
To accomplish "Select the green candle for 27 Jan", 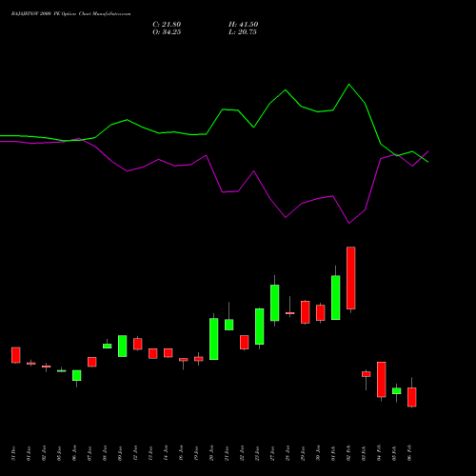I will tap(275, 303).
